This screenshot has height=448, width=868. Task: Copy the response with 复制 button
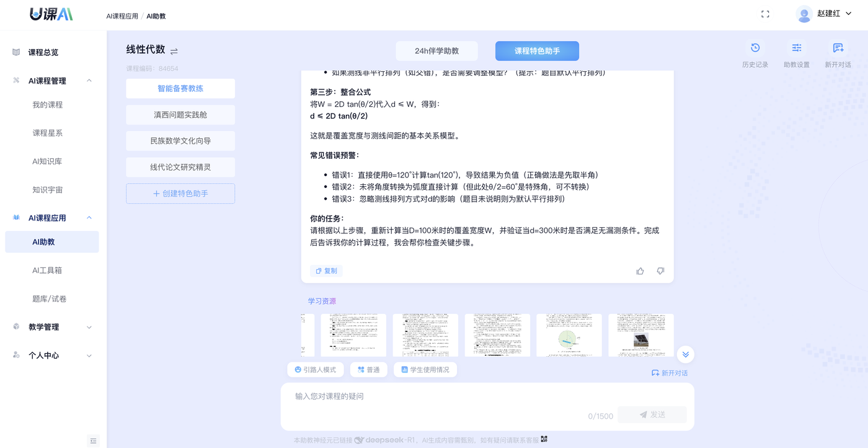click(x=326, y=271)
